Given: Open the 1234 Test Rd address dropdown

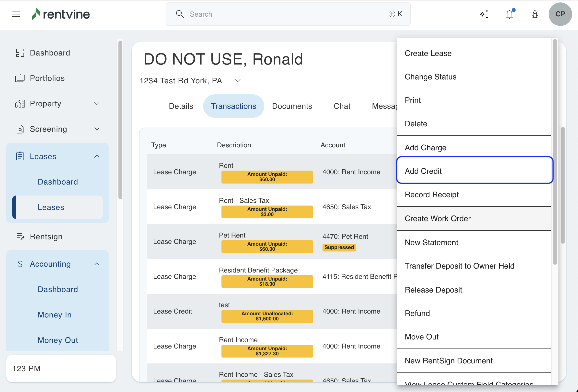Looking at the screenshot, I should coord(238,81).
